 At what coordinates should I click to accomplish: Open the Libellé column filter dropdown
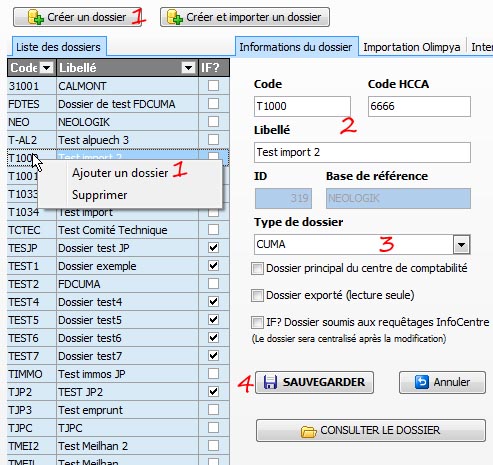(188, 68)
